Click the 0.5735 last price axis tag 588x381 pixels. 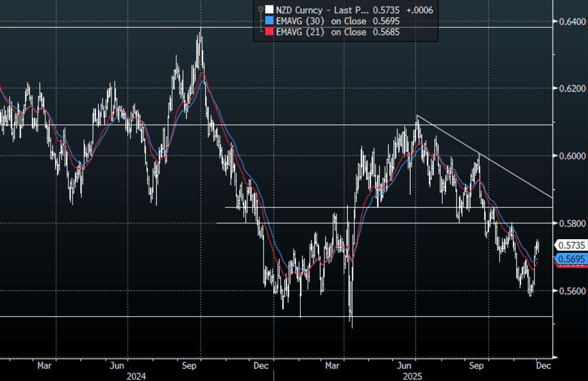point(571,245)
